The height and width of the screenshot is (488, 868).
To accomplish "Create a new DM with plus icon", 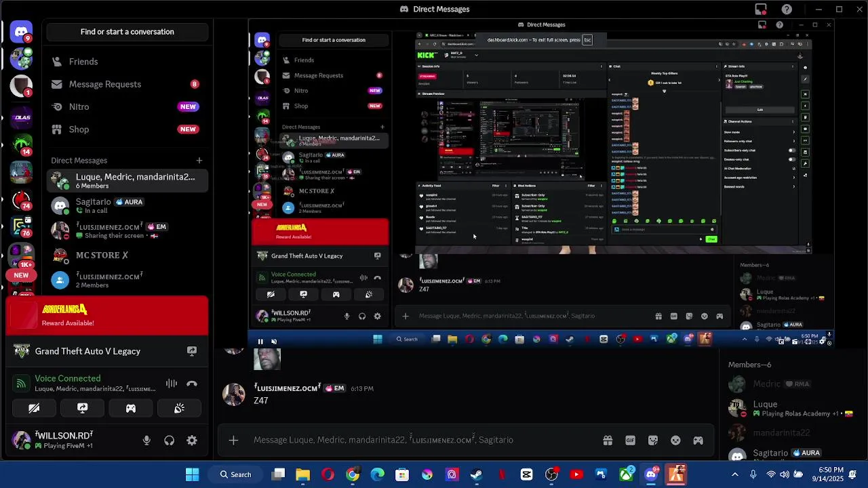I will point(199,161).
